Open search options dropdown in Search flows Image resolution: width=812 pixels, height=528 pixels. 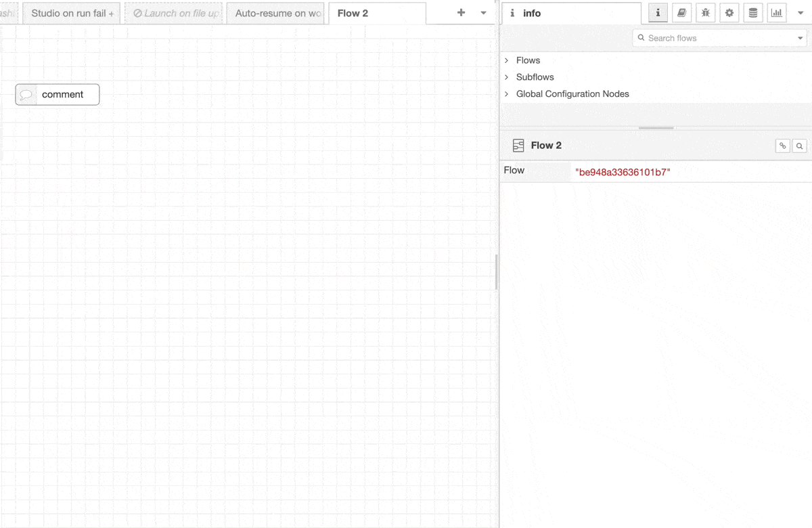(x=800, y=39)
